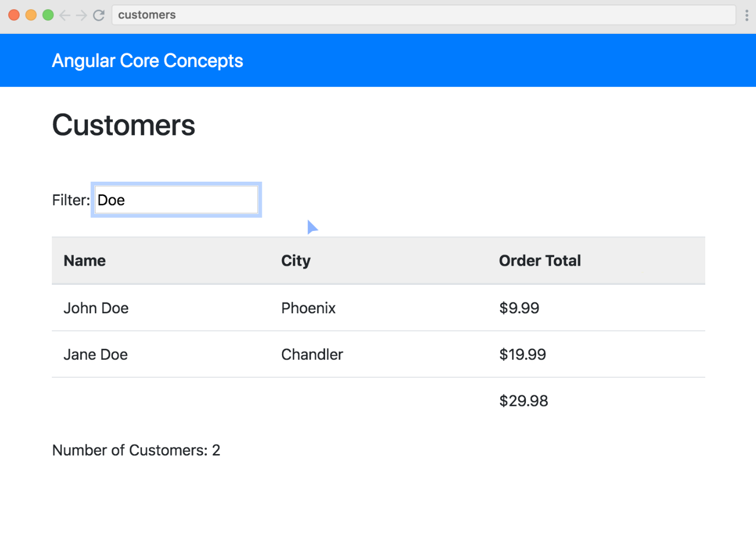Screen dimensions: 756x537
Task: Sort by the Order Total header
Action: pos(539,261)
